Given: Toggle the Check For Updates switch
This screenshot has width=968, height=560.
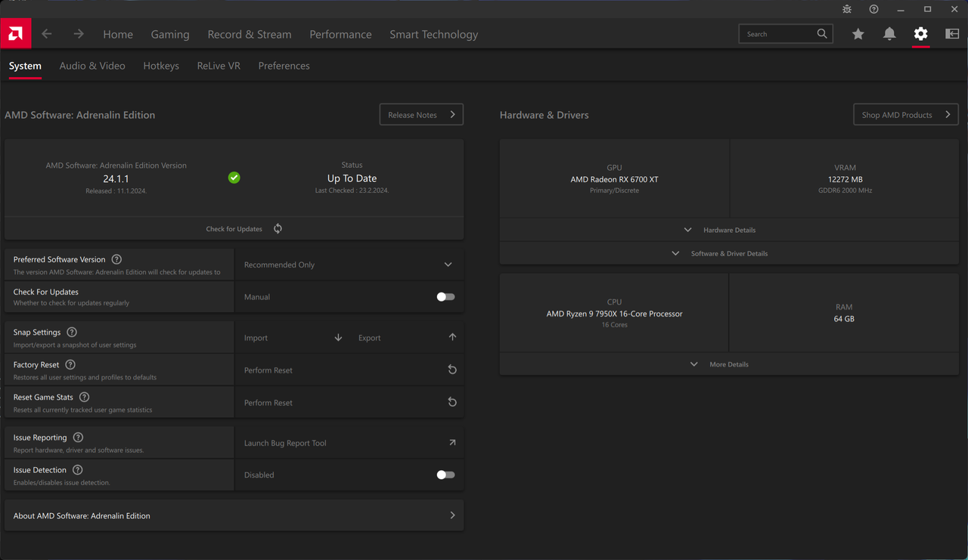Looking at the screenshot, I should click(445, 297).
